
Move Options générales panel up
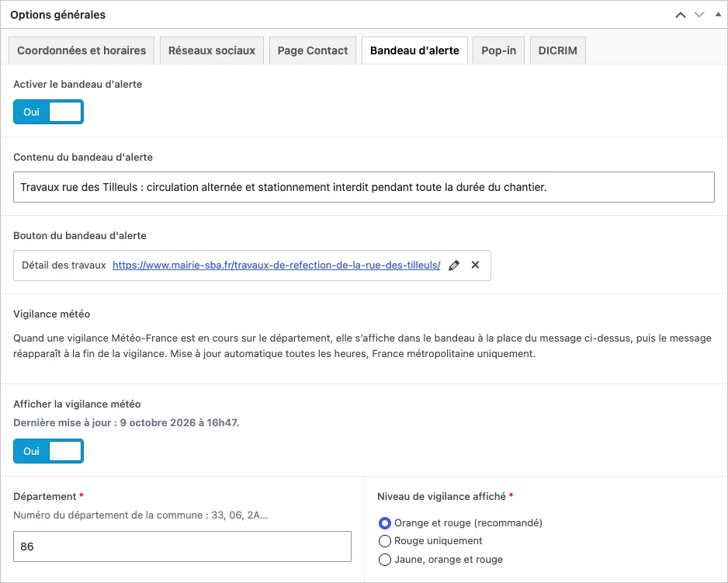680,15
